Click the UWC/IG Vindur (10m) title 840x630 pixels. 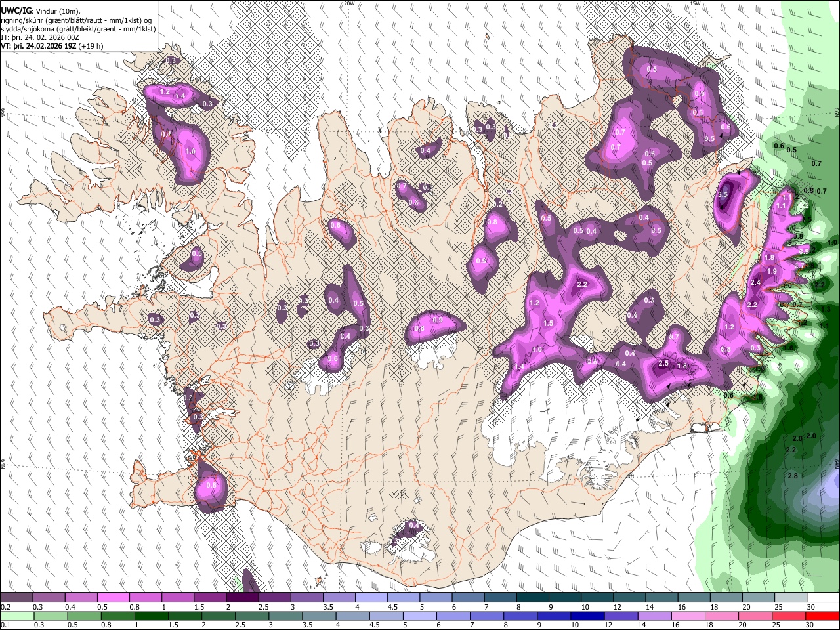39,11
